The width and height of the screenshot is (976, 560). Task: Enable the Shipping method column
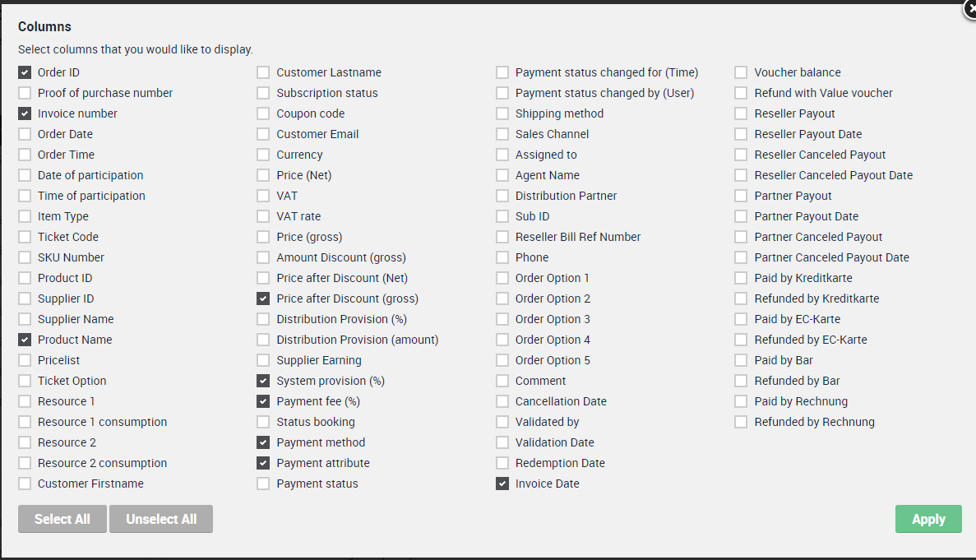click(x=502, y=113)
